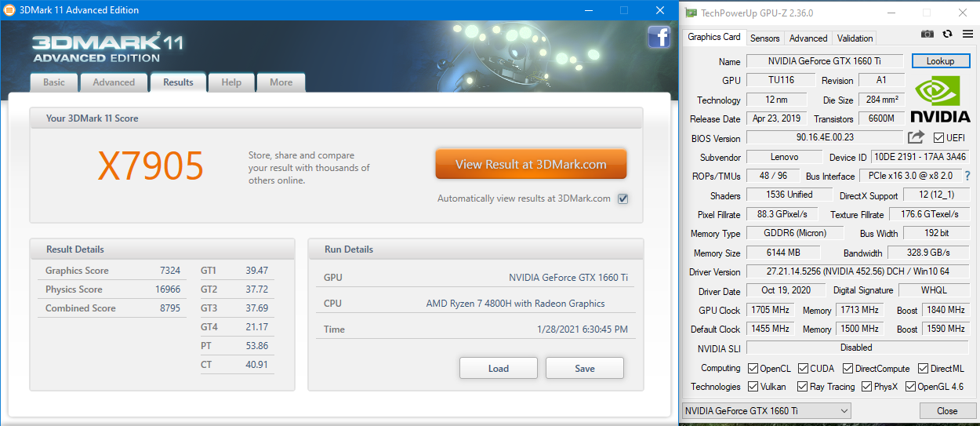Click the AMD Ryzen 7 4800H CPU text
Screen dimensions: 980x426
[516, 304]
